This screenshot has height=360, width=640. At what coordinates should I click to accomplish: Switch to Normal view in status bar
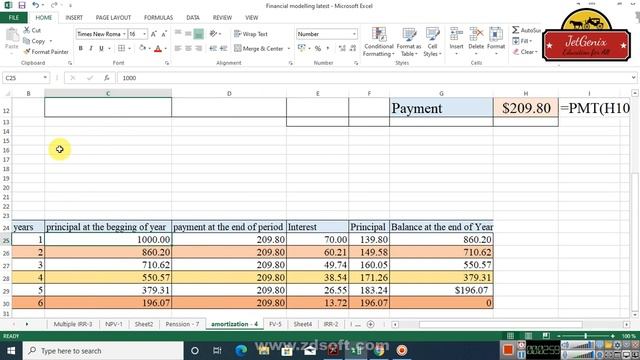pos(510,336)
